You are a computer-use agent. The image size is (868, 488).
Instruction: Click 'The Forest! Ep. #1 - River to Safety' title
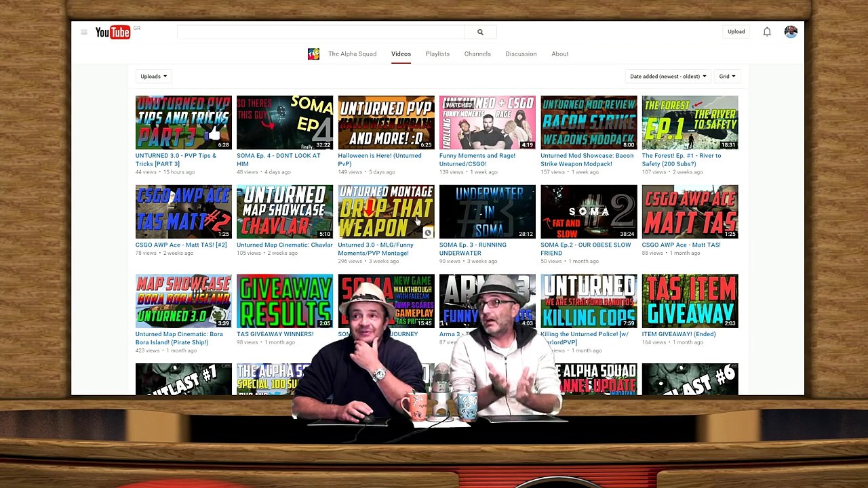click(x=682, y=160)
